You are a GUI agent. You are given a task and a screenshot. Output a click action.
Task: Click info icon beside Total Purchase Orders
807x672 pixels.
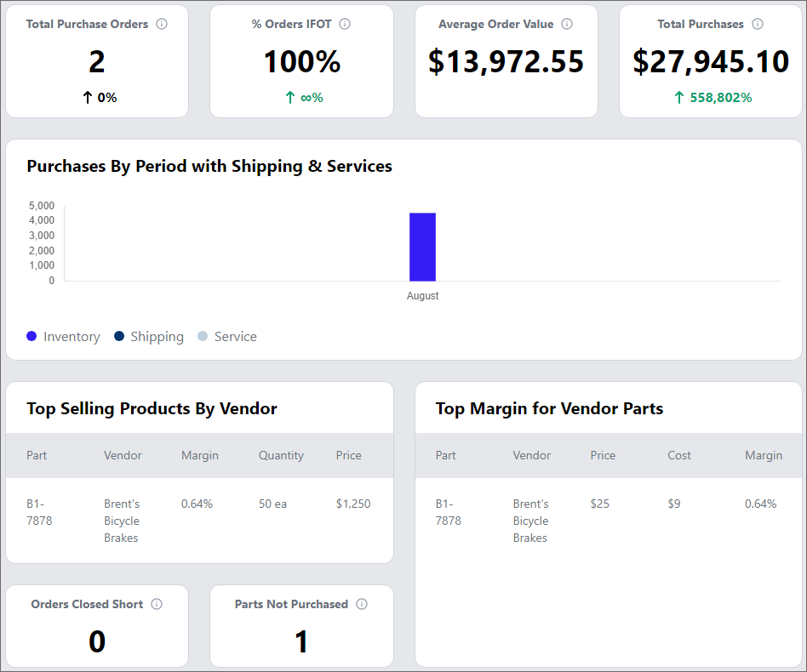point(162,25)
